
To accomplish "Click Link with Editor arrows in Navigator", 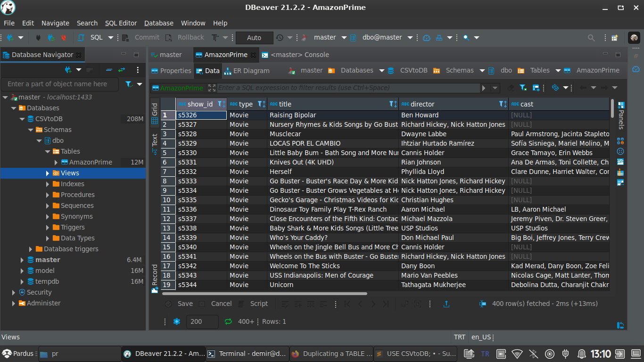I will (122, 70).
